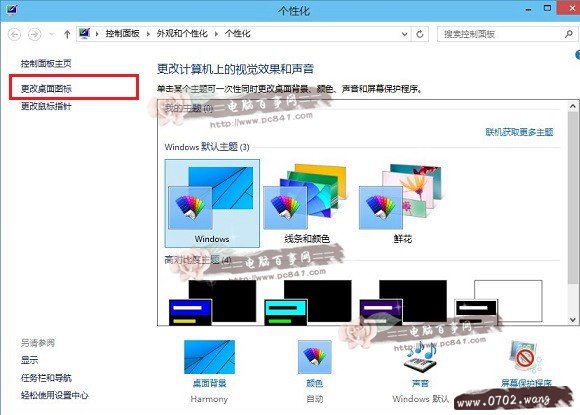
Task: Click the Back navigation arrow
Action: pyautogui.click(x=14, y=34)
